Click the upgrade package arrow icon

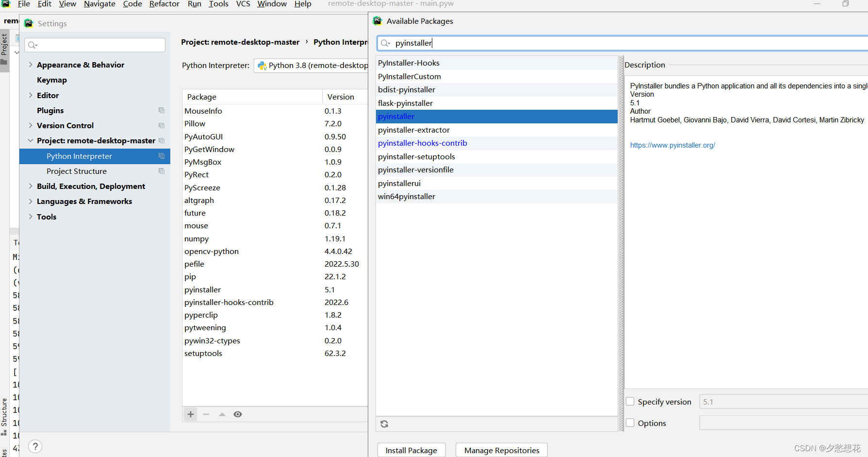222,414
